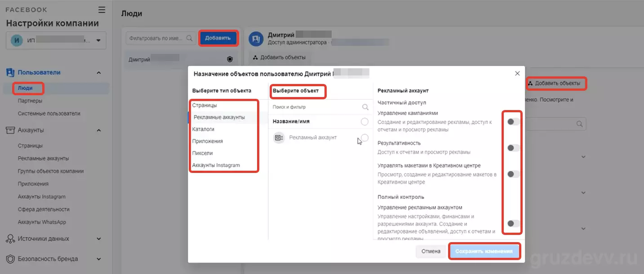
Task: Click the Рекламный аккаунт icon in object list
Action: 279,137
